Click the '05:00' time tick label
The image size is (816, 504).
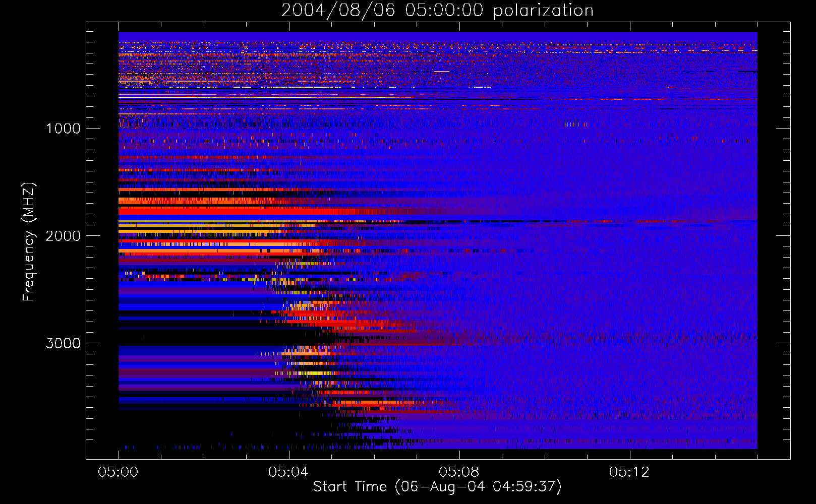pos(118,472)
